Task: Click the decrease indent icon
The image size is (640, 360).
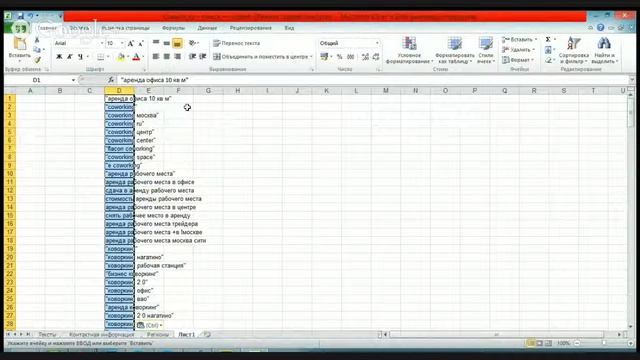Action: 192,57
